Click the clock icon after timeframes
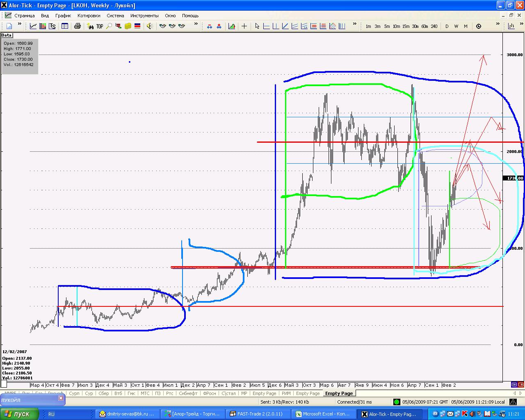Screen dimensions: 525x420 click(479, 26)
